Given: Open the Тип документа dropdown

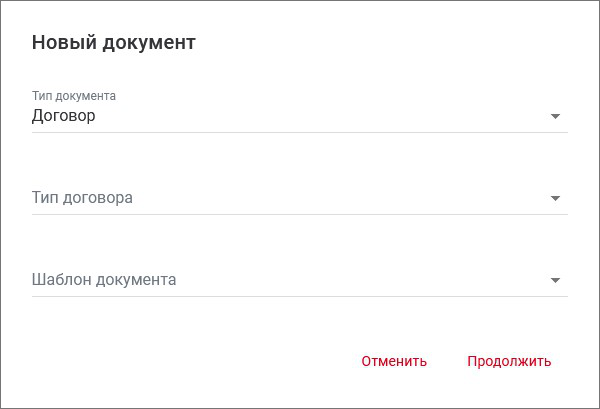Looking at the screenshot, I should tap(299, 116).
